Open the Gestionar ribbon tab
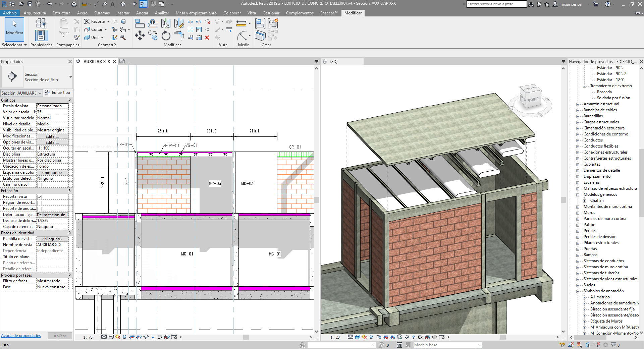 [x=271, y=13]
